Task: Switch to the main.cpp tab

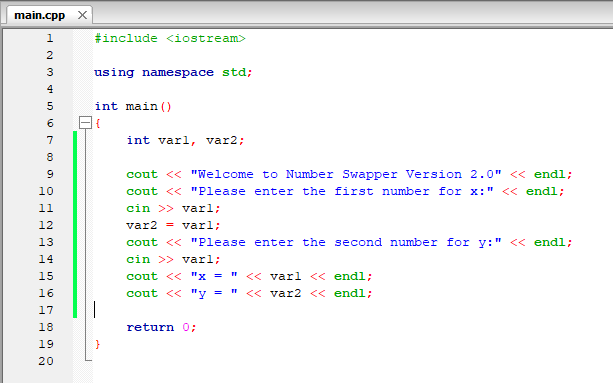Action: click(x=39, y=15)
